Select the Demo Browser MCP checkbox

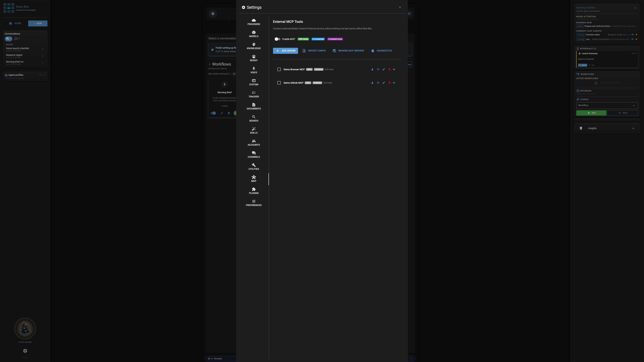(279, 69)
